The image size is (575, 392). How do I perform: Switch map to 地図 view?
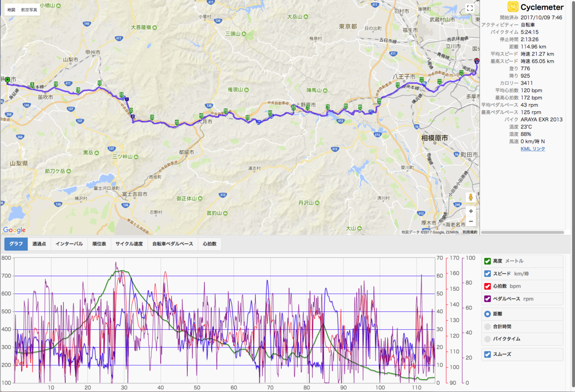click(12, 9)
